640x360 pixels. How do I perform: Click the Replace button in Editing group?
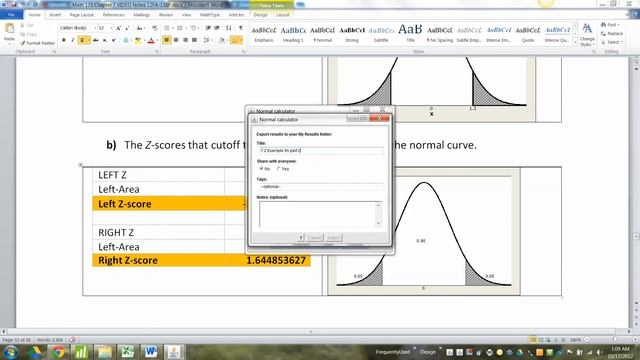pyautogui.click(x=612, y=33)
